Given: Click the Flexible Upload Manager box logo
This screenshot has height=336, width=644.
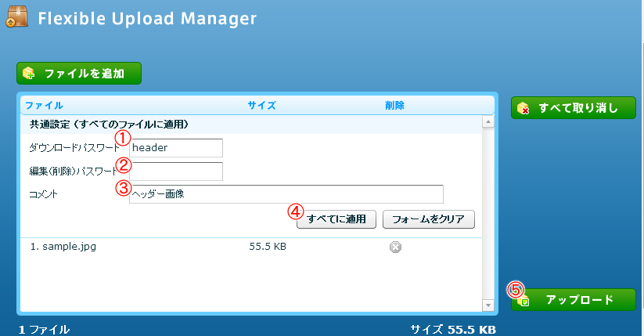Looking at the screenshot, I should coord(17,17).
